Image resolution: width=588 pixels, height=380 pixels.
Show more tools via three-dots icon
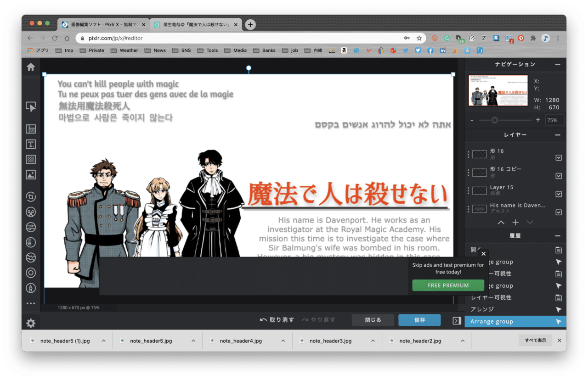pos(31,303)
